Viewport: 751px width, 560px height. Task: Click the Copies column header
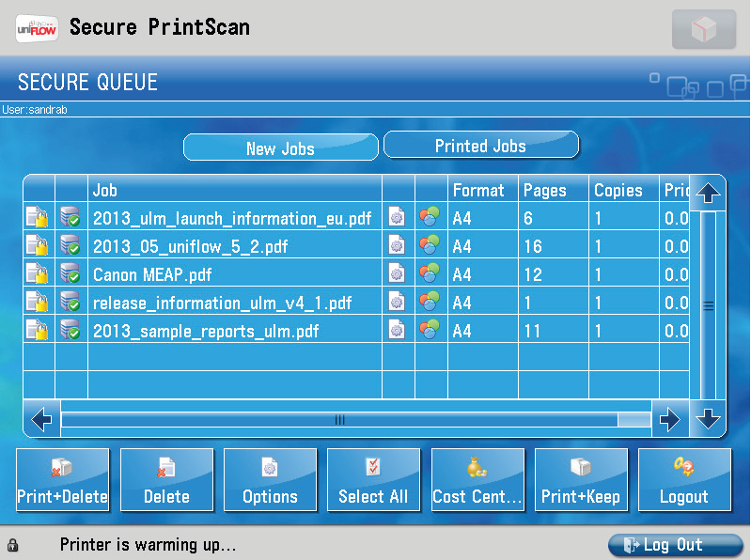coord(623,190)
